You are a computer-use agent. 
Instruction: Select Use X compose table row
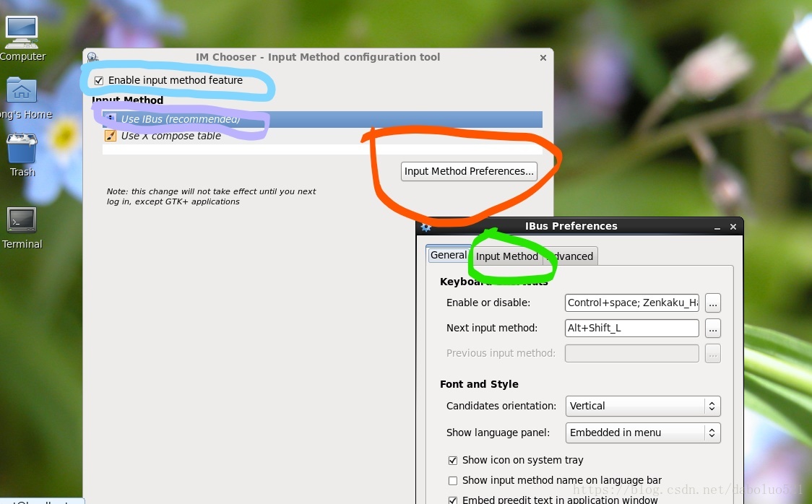322,136
